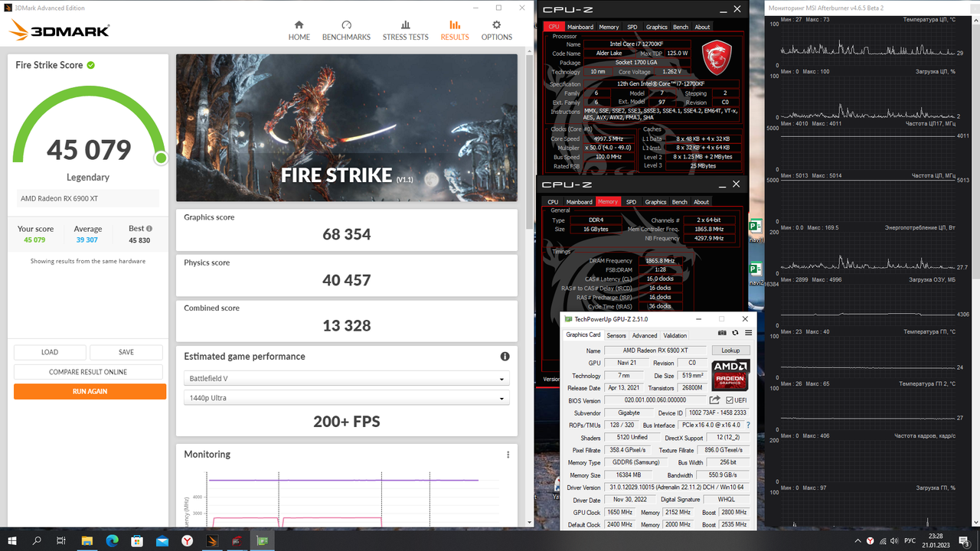Open Windows Start menu
This screenshot has height=551, width=980.
[13, 540]
